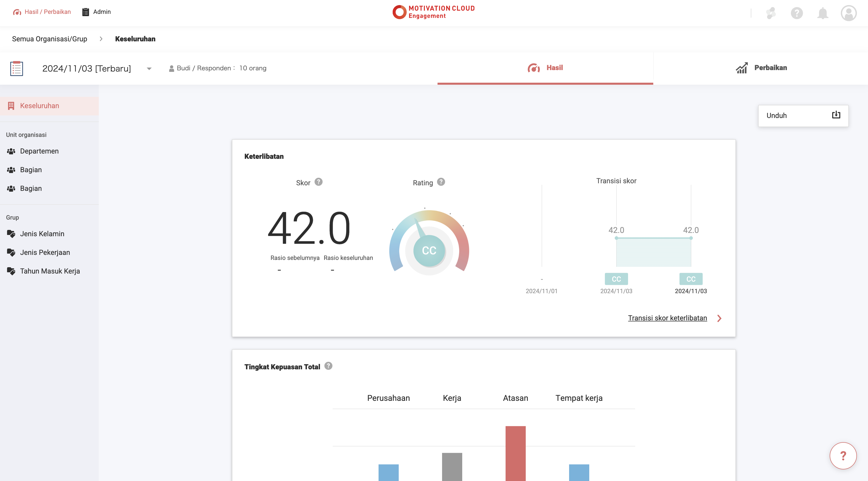This screenshot has height=481, width=868.
Task: Click the red Atasan satisfaction bar
Action: [515, 453]
